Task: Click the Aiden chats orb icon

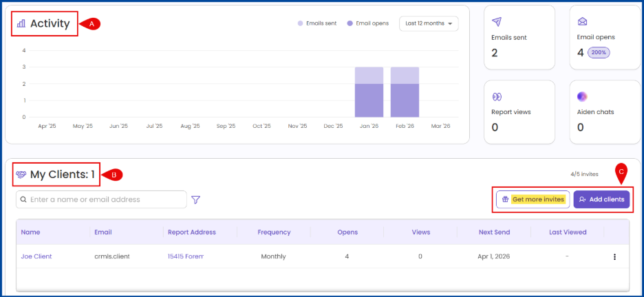Action: click(x=582, y=96)
